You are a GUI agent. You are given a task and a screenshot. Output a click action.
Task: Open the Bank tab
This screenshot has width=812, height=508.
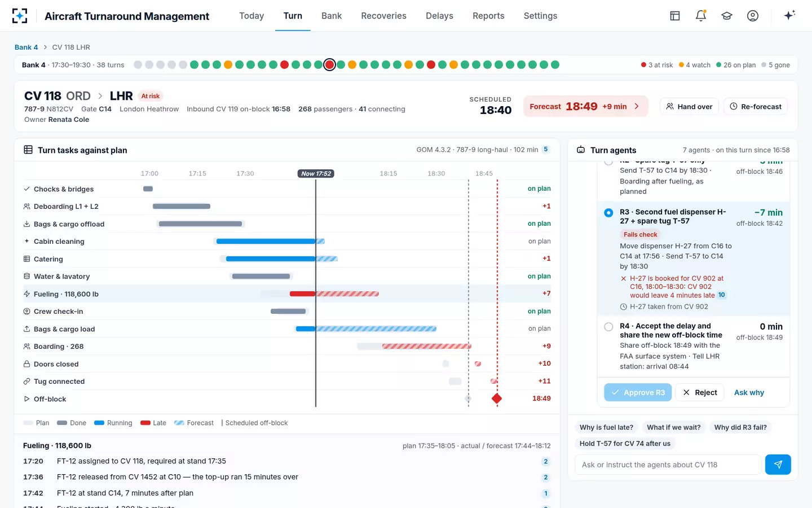[332, 16]
